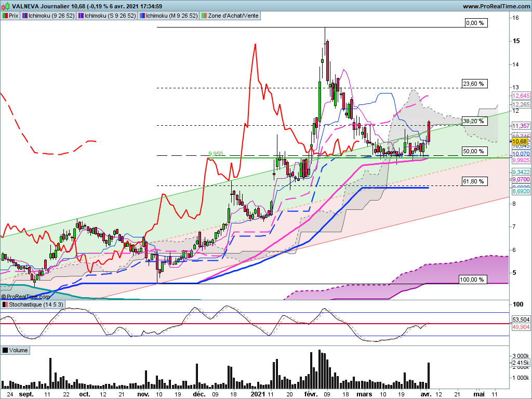
Task: Click the icon beside the Volume label
Action: [x=5, y=350]
